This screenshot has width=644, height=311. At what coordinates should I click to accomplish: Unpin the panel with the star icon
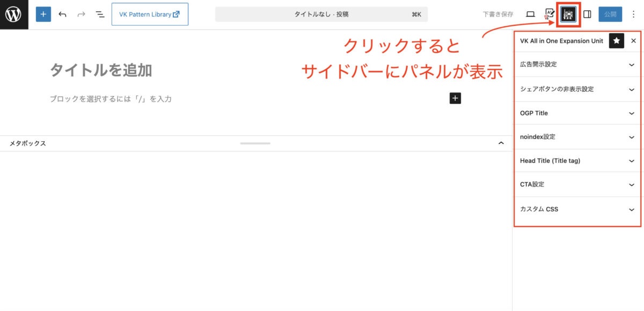click(x=617, y=41)
